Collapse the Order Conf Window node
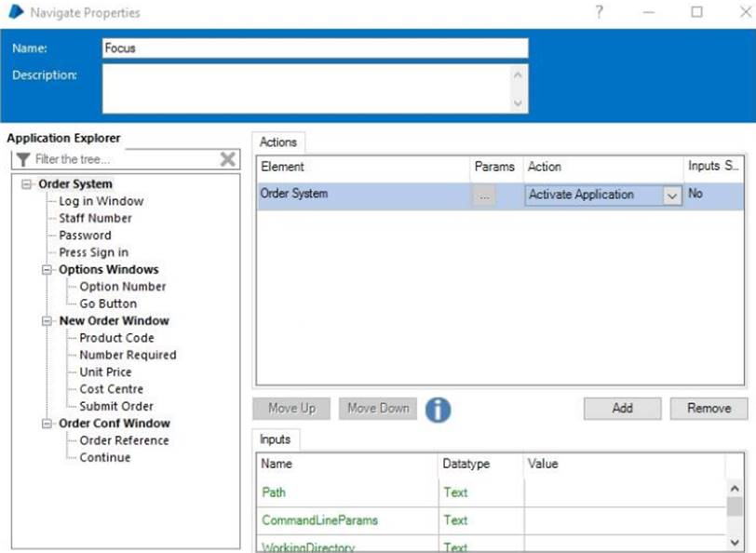This screenshot has height=553, width=756. click(47, 424)
